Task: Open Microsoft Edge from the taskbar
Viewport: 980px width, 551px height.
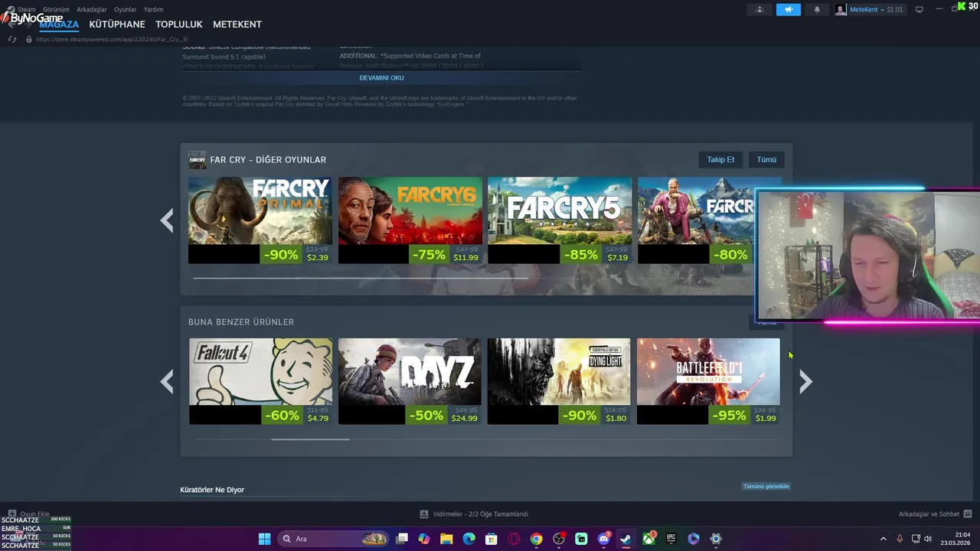Action: (x=469, y=539)
